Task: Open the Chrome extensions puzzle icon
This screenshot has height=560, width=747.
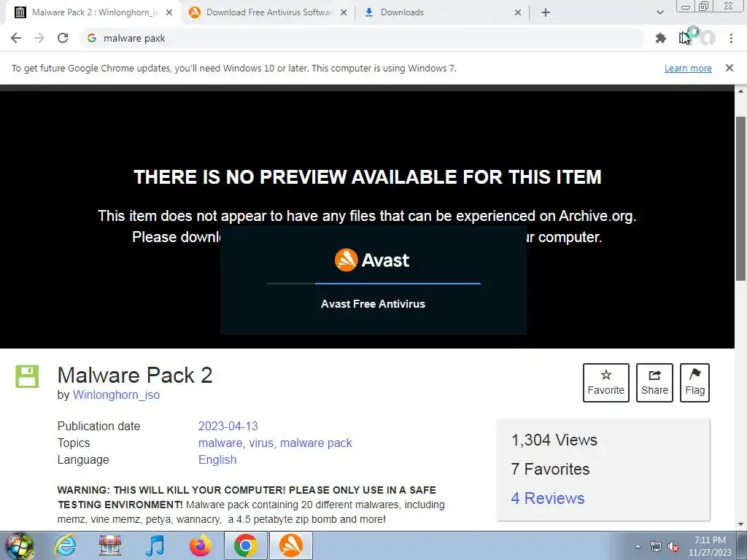Action: [x=660, y=38]
